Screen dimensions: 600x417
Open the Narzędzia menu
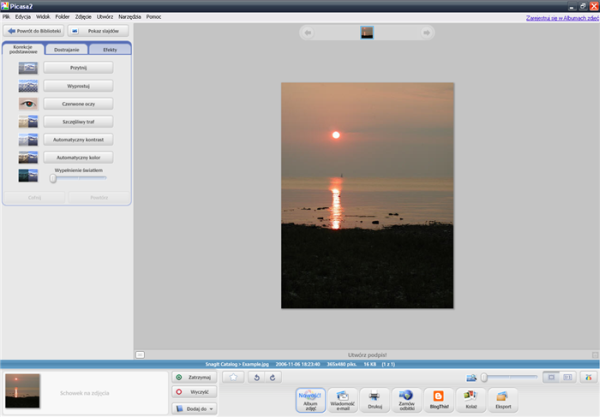(129, 17)
